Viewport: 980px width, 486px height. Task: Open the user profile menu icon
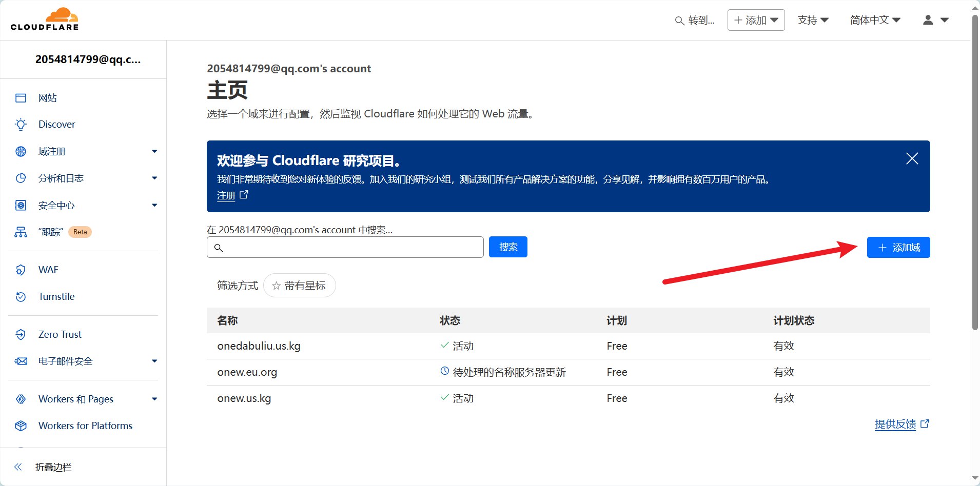[x=928, y=20]
